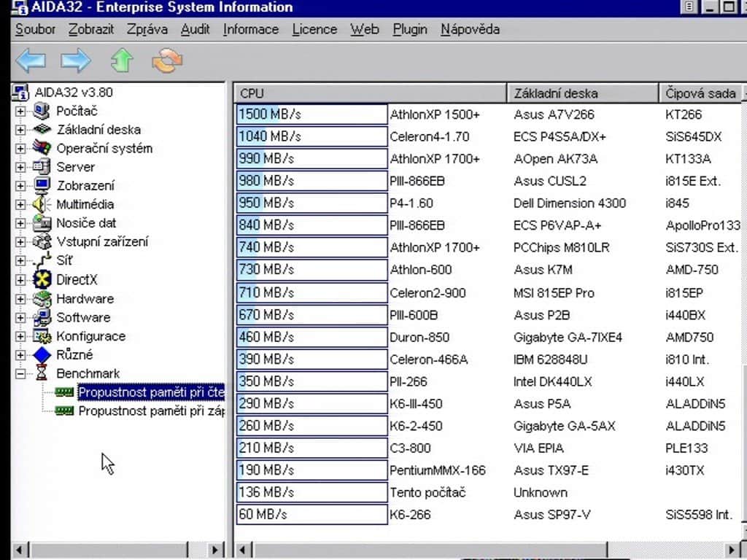
Task: Click the Základní deska motherboard icon
Action: (x=42, y=130)
